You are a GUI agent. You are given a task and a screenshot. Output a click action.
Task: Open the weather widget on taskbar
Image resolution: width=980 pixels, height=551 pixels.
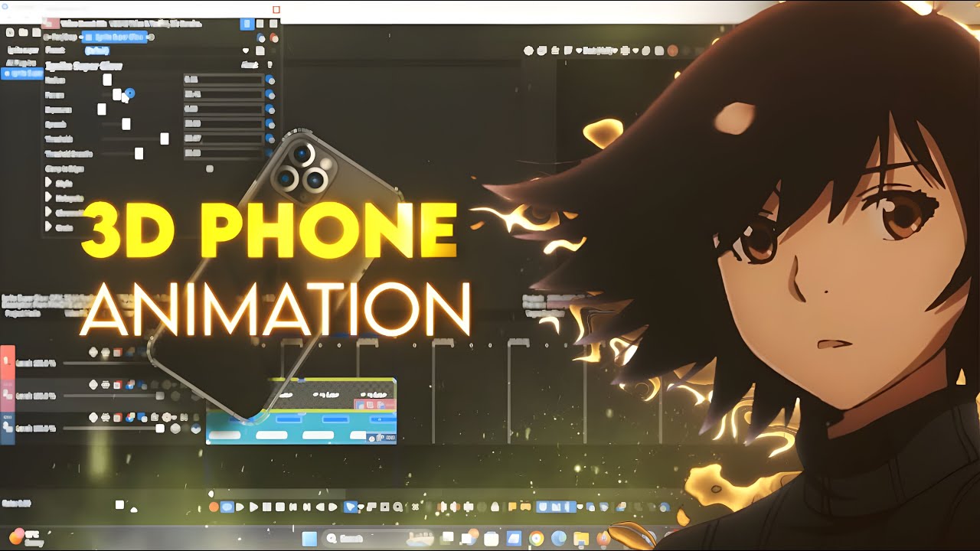pos(28,538)
